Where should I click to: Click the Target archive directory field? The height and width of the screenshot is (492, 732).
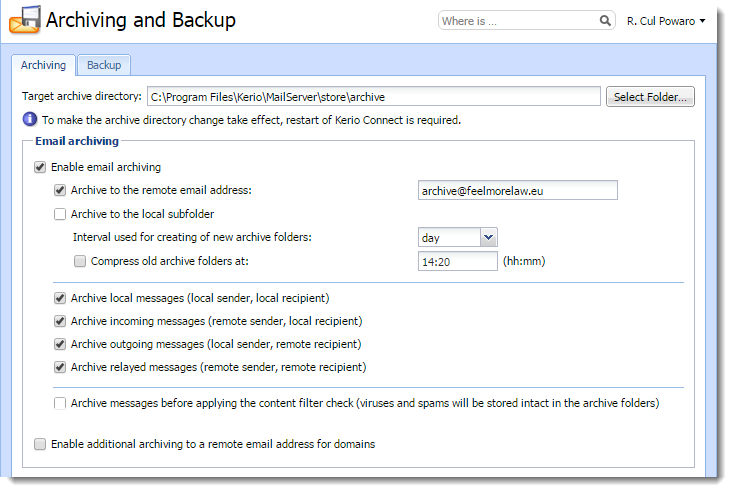coord(374,97)
